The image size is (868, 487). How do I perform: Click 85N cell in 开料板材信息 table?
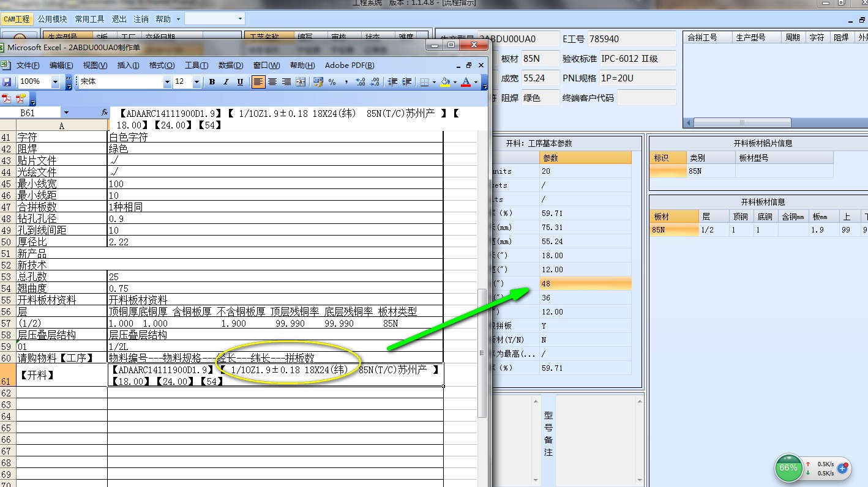point(673,230)
